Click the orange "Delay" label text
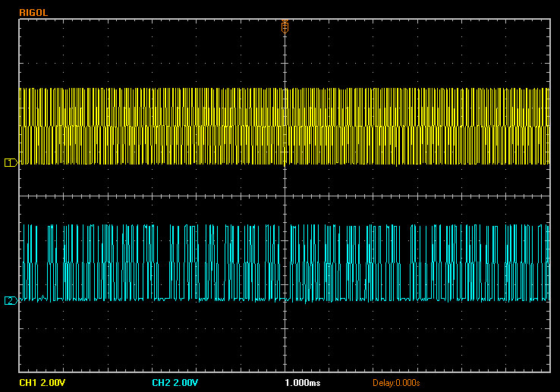Viewport: 560px width, 392px height. 383,382
